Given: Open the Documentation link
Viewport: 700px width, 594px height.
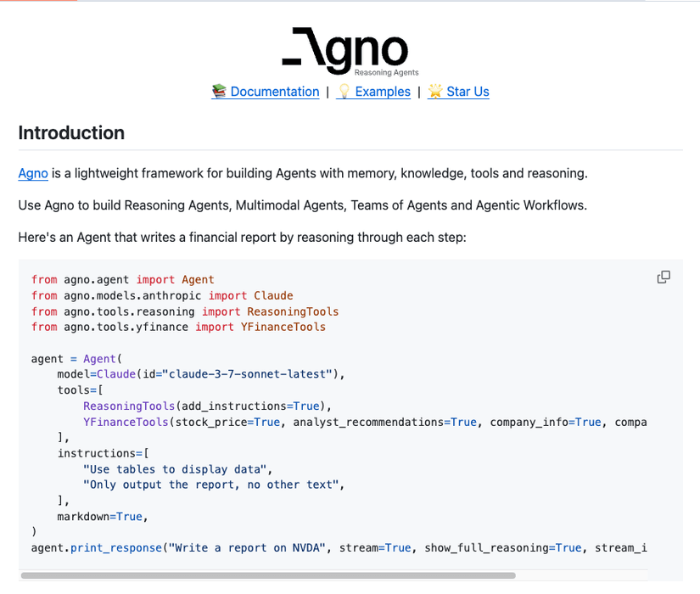Looking at the screenshot, I should pyautogui.click(x=275, y=92).
